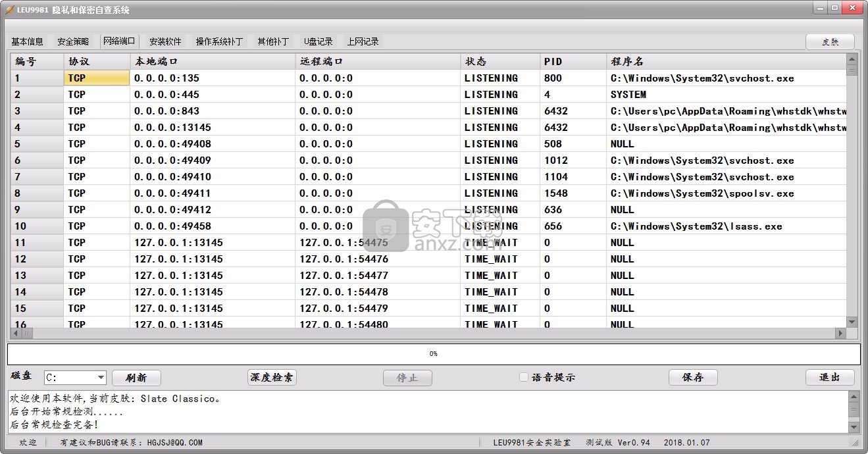Select remote port 127.0.0.1:54476 cell
The height and width of the screenshot is (454, 868).
pos(378,259)
